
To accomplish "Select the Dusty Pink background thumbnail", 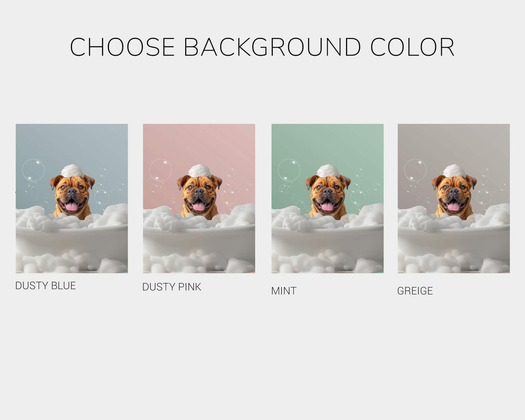I will pos(199,198).
